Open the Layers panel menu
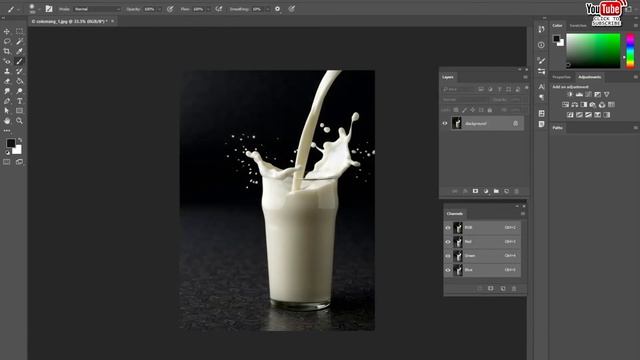640x360 pixels. pos(525,77)
